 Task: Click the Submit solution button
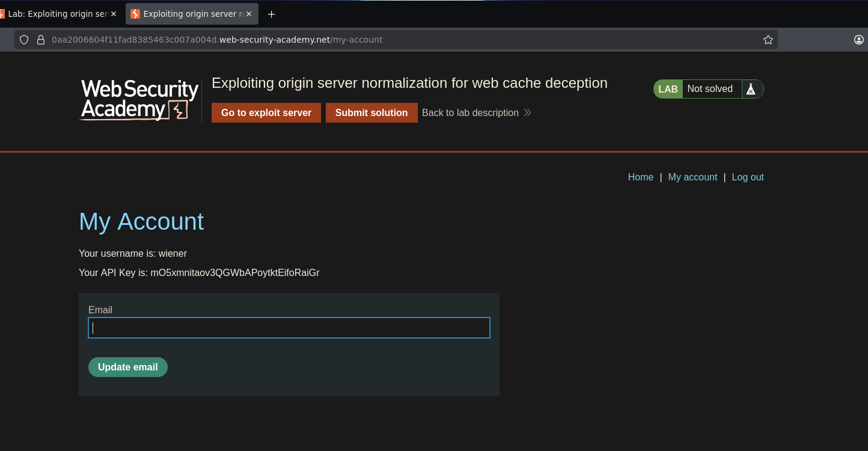click(371, 112)
